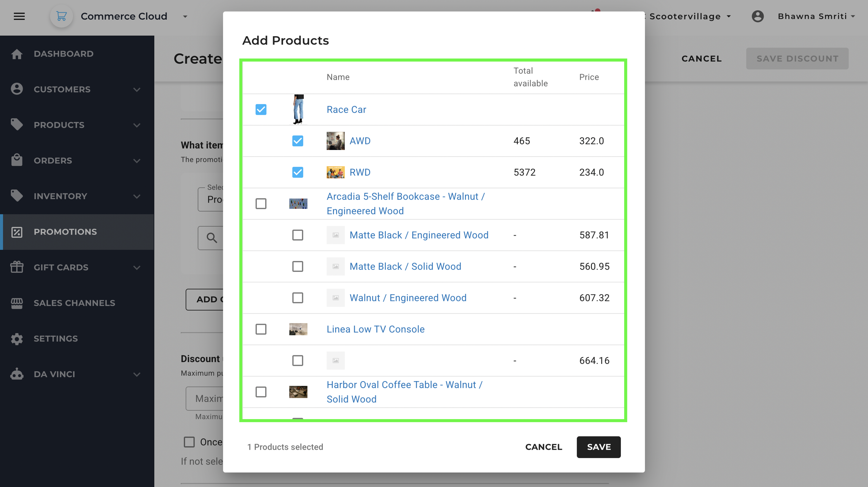
Task: Click the Race Car product thumbnail
Action: click(x=298, y=110)
